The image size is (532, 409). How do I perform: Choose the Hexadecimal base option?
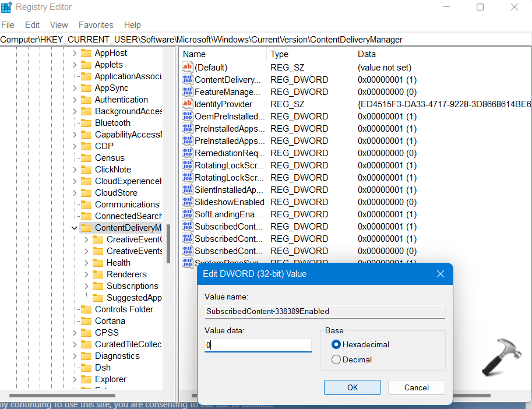pyautogui.click(x=336, y=344)
